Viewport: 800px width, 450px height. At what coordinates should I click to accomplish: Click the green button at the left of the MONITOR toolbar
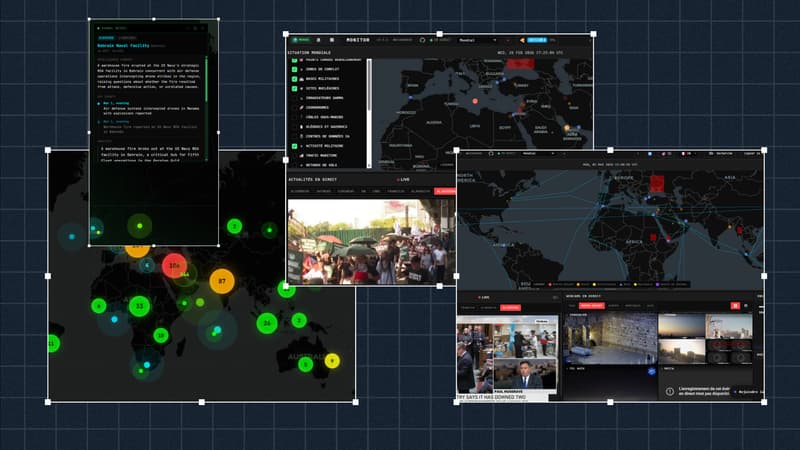point(301,40)
